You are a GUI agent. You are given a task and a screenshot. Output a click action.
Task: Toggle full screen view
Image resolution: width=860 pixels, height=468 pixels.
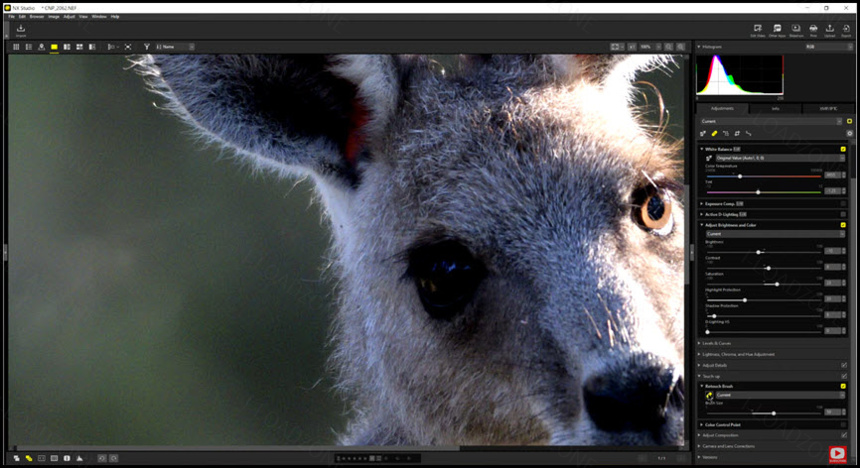[128, 47]
